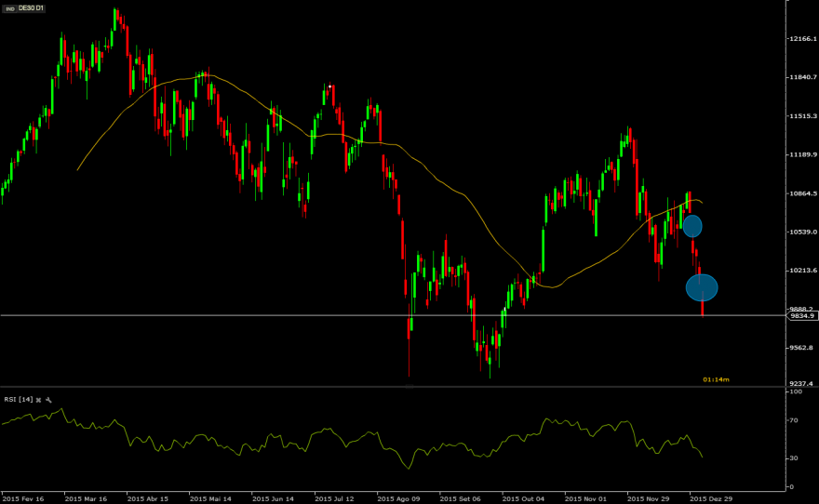Viewport: 819px width, 504px height.
Task: Click the IND badge beside DE30 D1
Action: 10,9
